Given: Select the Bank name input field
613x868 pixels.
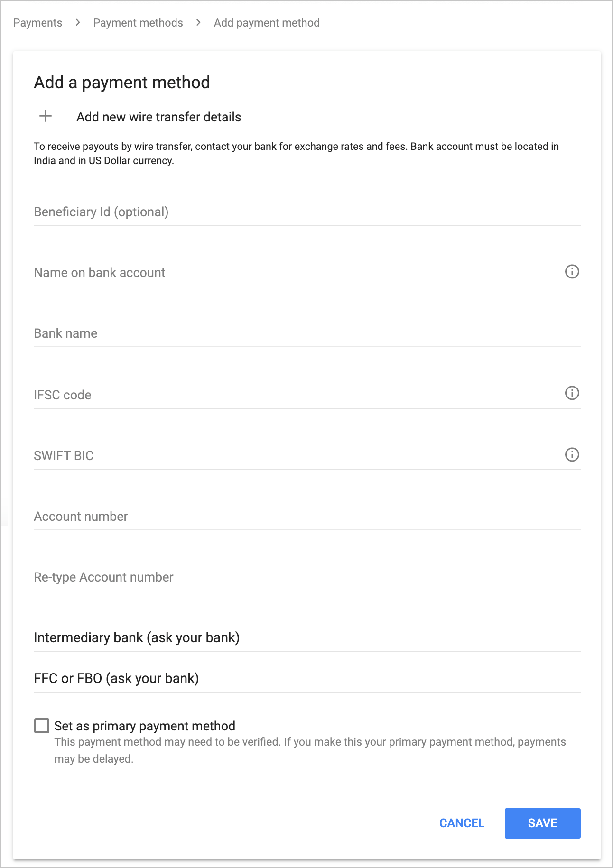Looking at the screenshot, I should (x=306, y=334).
